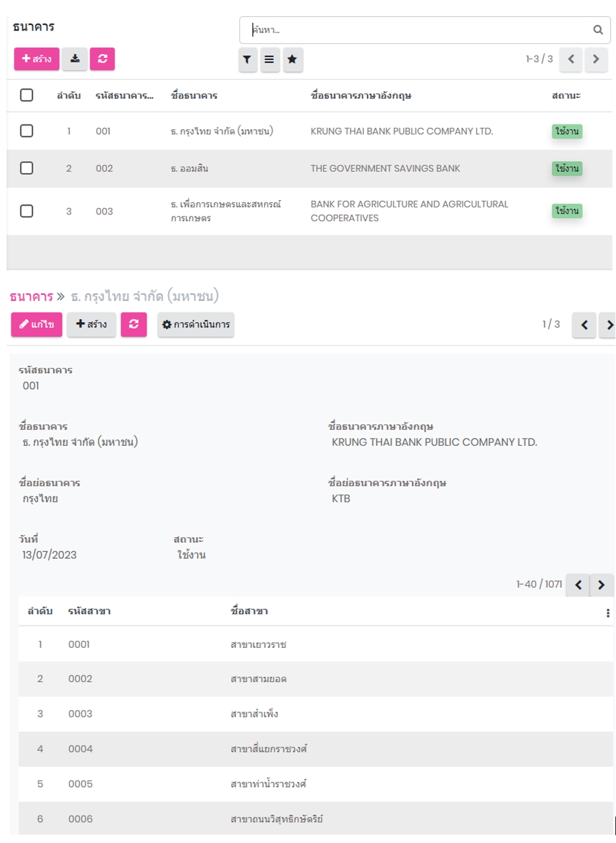Sort by ชื่อธนาคารภาษาอังกฤษ column header
The width and height of the screenshot is (616, 843).
[361, 96]
